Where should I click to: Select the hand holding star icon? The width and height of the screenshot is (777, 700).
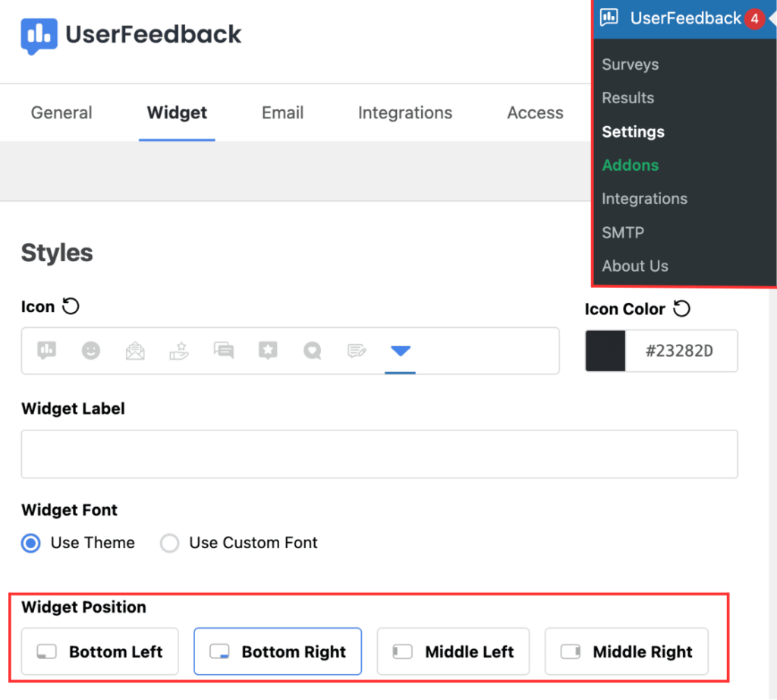[x=179, y=351]
